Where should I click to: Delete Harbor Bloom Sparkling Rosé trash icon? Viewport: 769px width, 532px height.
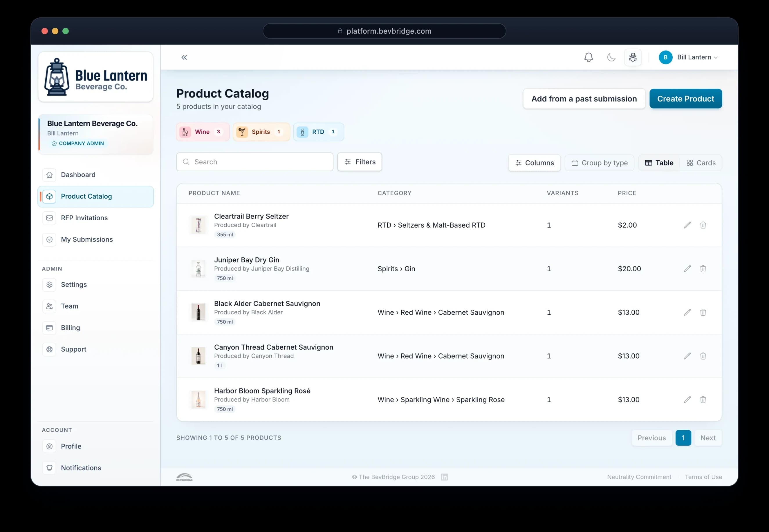[703, 399]
